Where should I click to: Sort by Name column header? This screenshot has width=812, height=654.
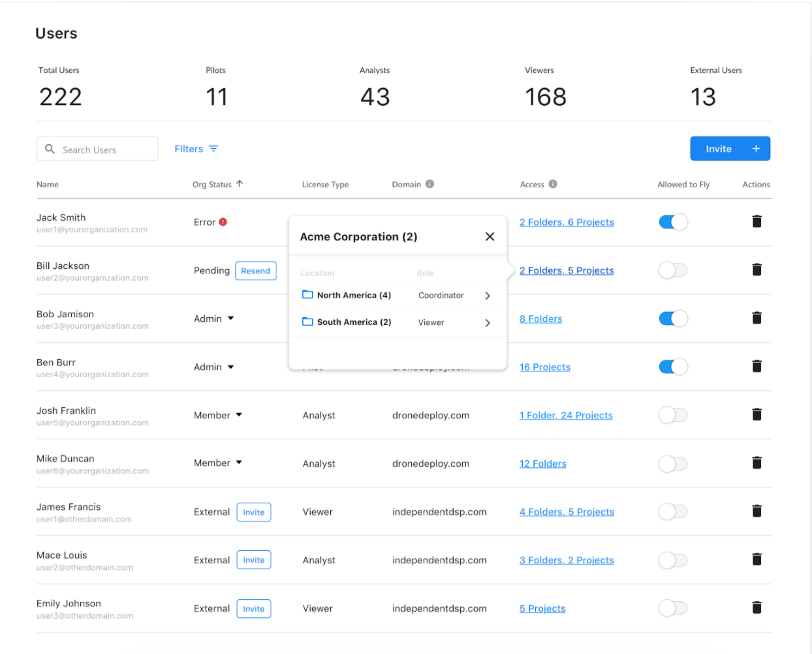[48, 184]
